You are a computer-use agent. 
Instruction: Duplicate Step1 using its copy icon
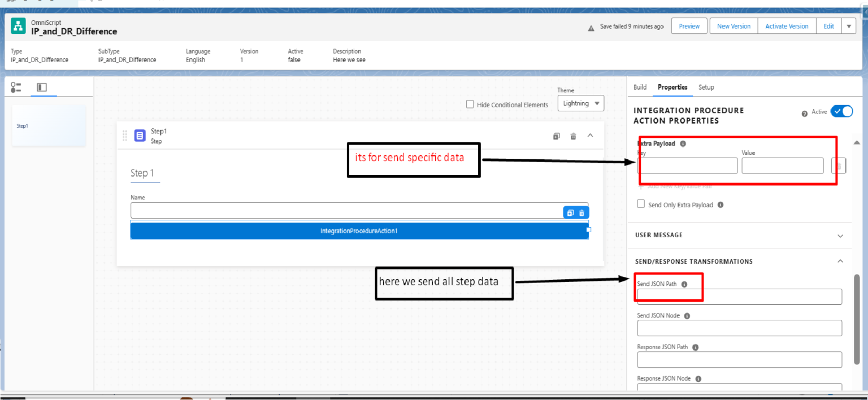coord(556,136)
